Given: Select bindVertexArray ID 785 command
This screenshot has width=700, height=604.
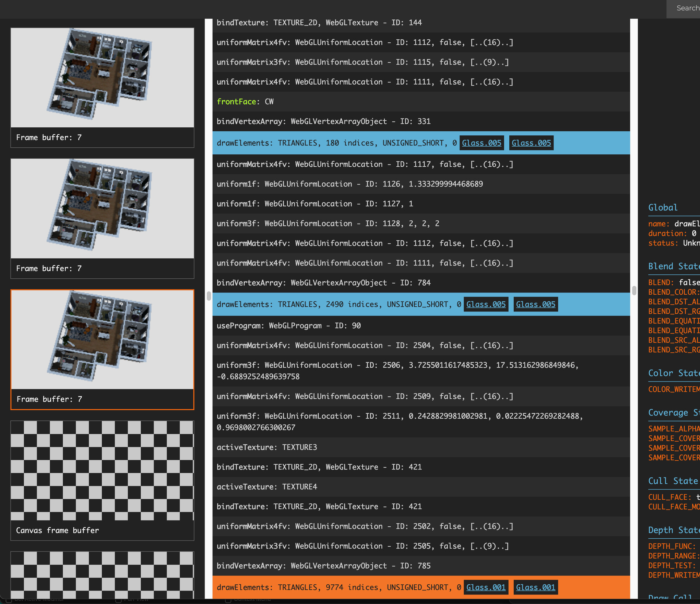Looking at the screenshot, I should pyautogui.click(x=323, y=566).
